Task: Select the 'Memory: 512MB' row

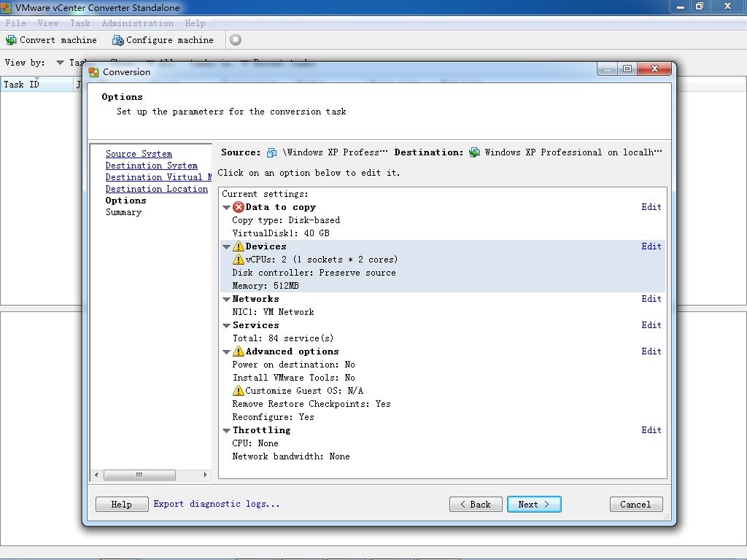Action: click(266, 286)
